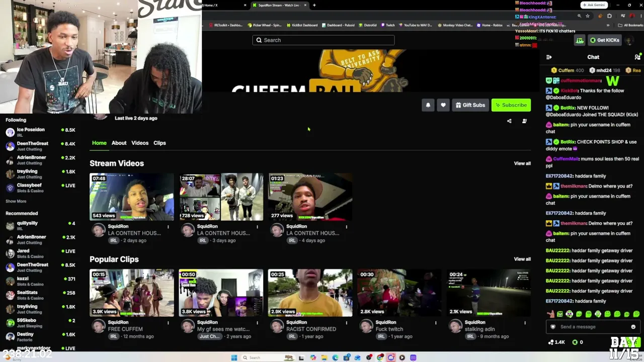Open the Clips channel tab
The image size is (644, 362).
pos(159,143)
